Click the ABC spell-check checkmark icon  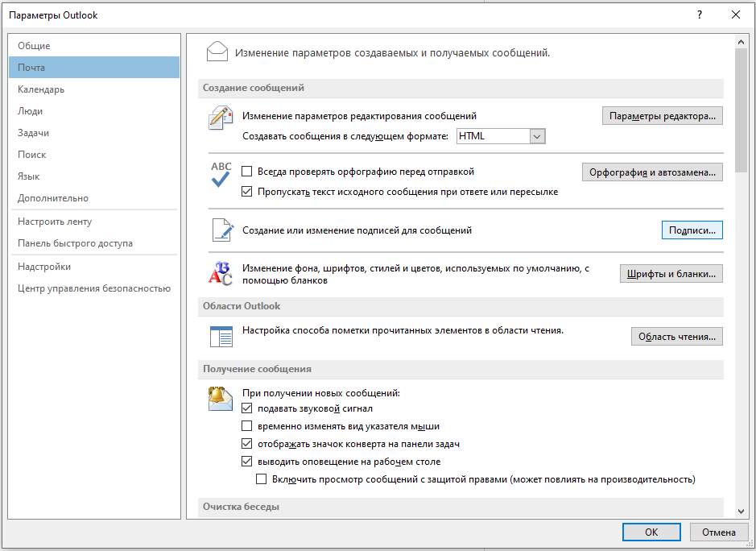[x=221, y=175]
